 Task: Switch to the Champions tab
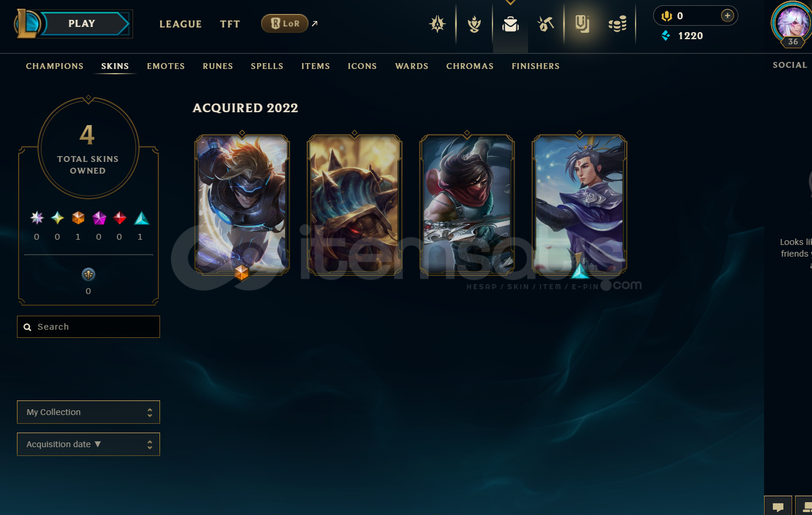pyautogui.click(x=54, y=66)
